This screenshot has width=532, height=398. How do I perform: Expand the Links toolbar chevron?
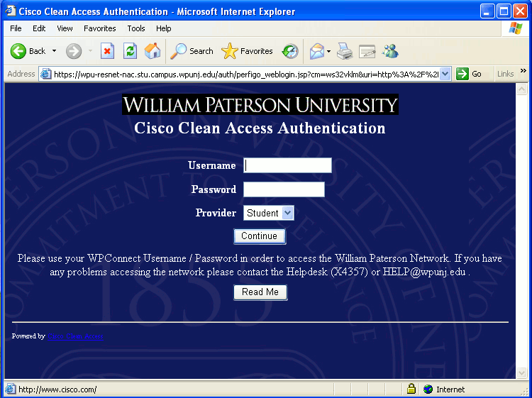[x=523, y=70]
